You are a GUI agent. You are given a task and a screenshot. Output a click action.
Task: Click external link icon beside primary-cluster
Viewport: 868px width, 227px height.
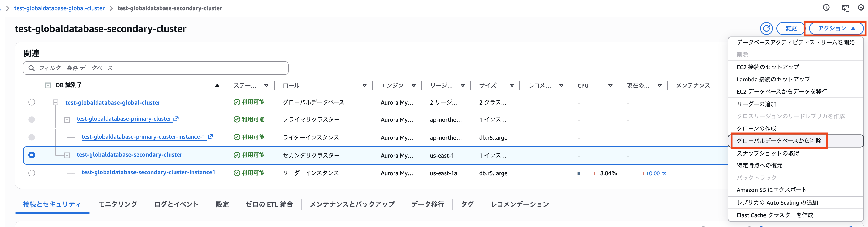176,119
